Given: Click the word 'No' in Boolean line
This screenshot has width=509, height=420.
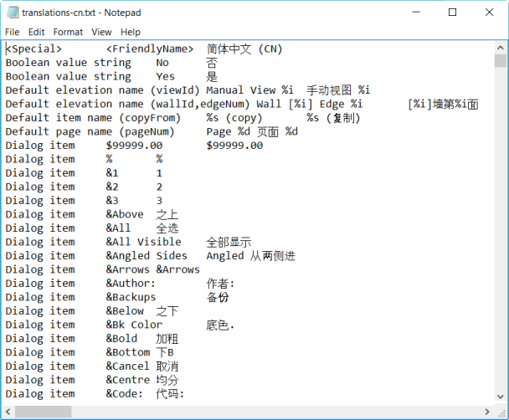Looking at the screenshot, I should coord(162,63).
